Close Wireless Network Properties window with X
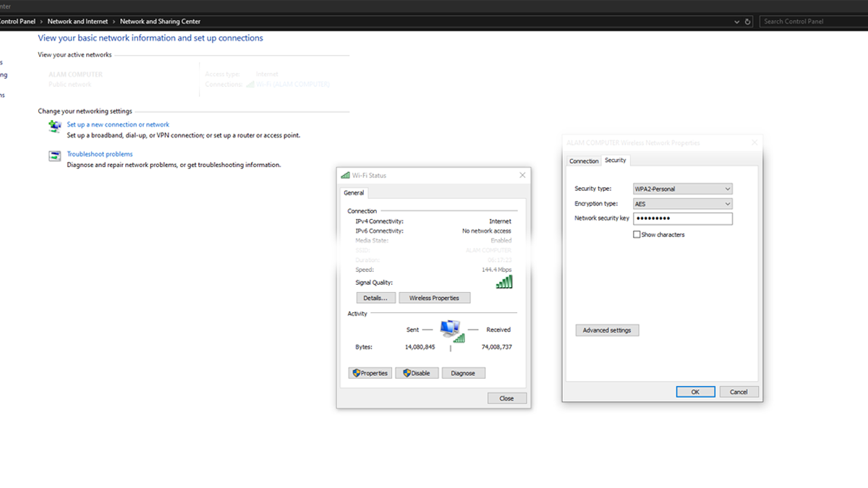 754,143
